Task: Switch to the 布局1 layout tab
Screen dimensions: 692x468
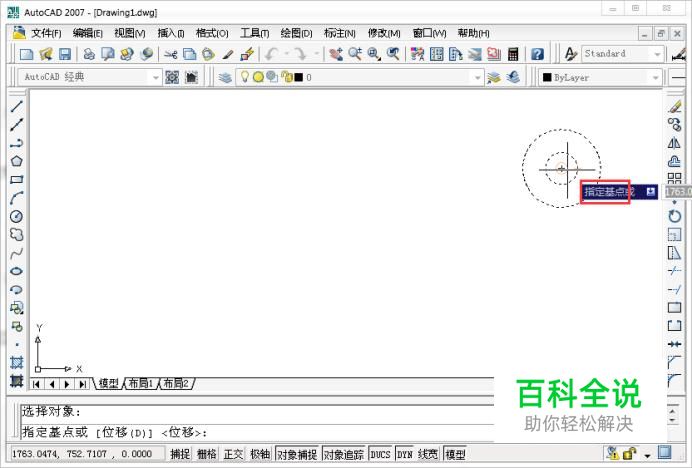Action: (141, 383)
